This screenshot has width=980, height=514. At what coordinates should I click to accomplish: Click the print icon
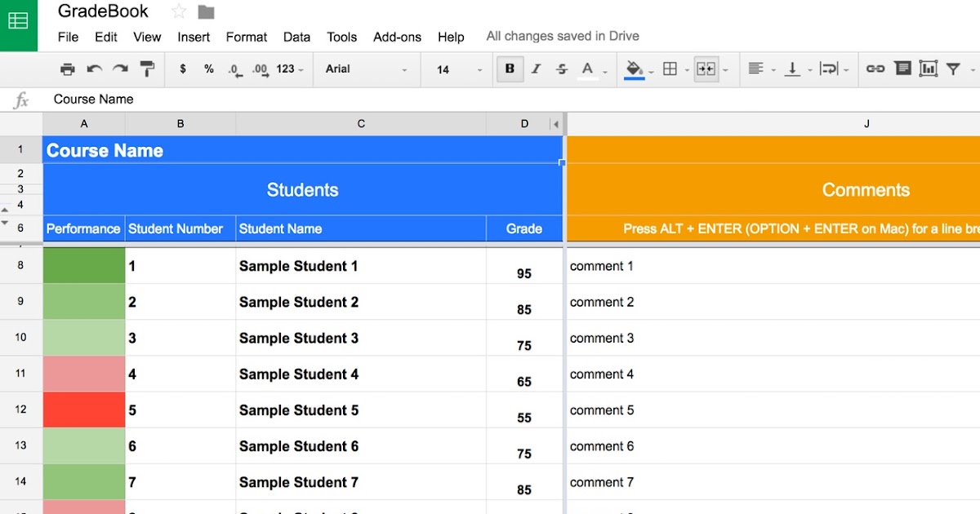68,69
